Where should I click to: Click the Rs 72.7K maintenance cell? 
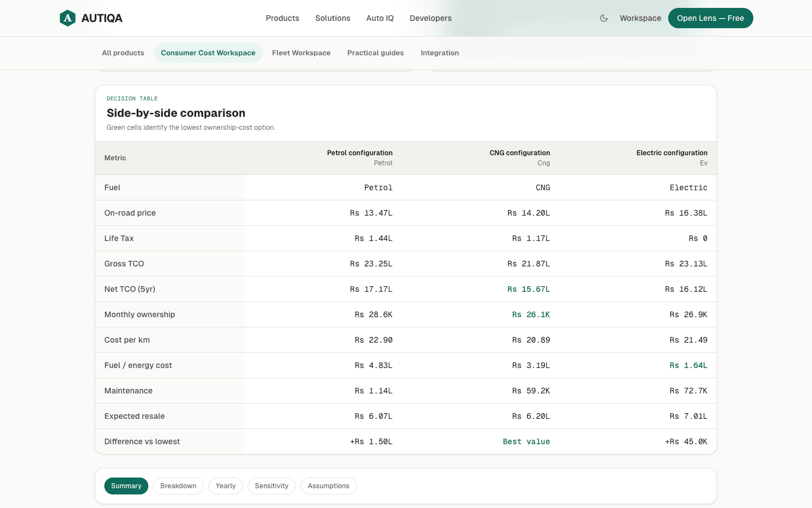click(688, 391)
